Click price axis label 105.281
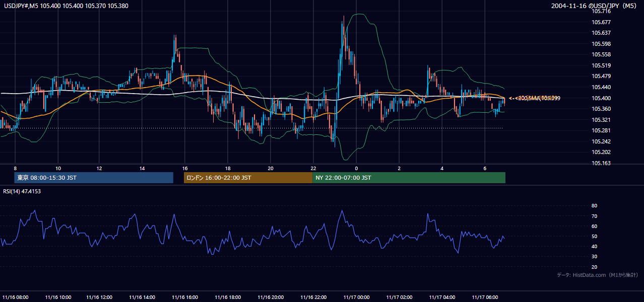The width and height of the screenshot is (644, 302). tap(601, 131)
